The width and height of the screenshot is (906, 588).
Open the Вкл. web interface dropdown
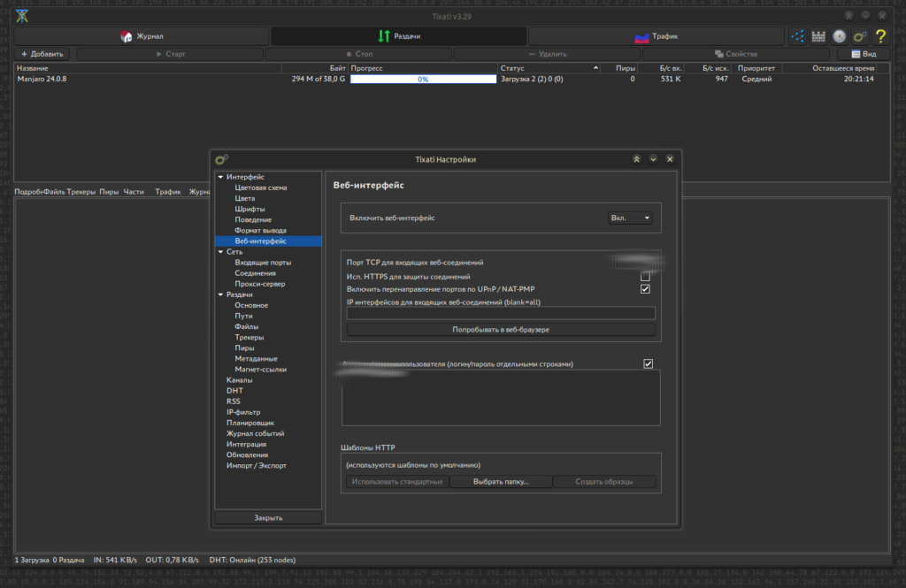630,218
